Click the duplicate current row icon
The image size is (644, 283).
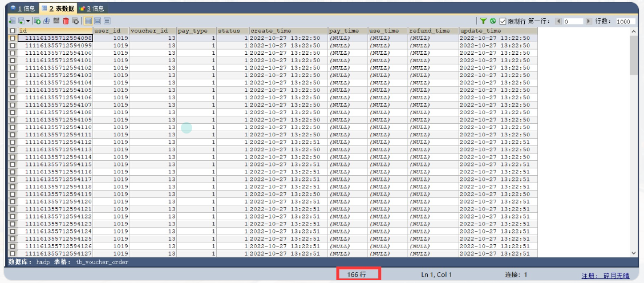47,21
